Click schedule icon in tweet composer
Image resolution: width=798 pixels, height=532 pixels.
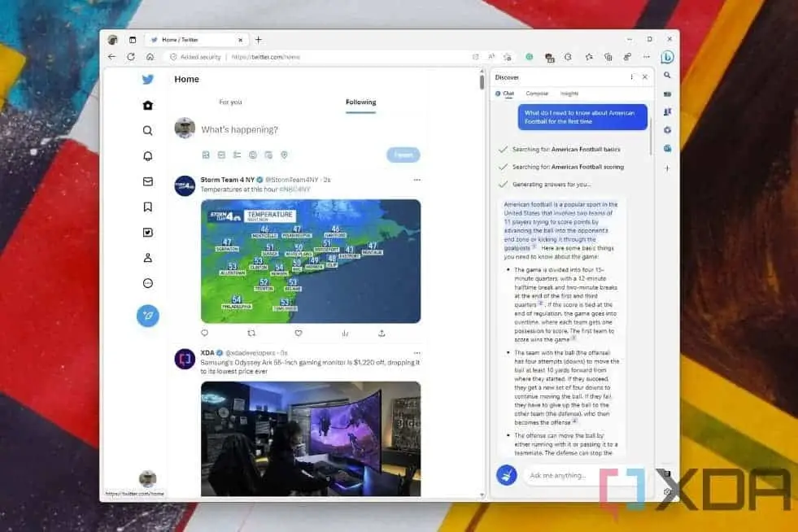point(268,155)
